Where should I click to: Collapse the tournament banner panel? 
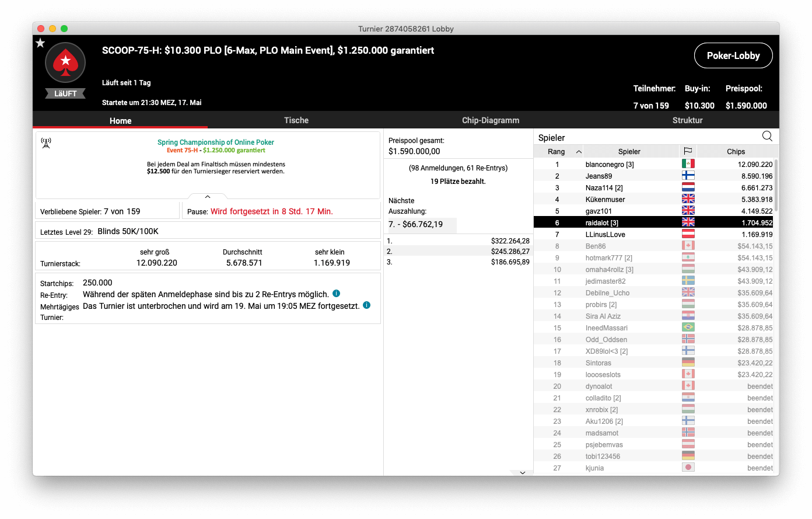tap(207, 197)
